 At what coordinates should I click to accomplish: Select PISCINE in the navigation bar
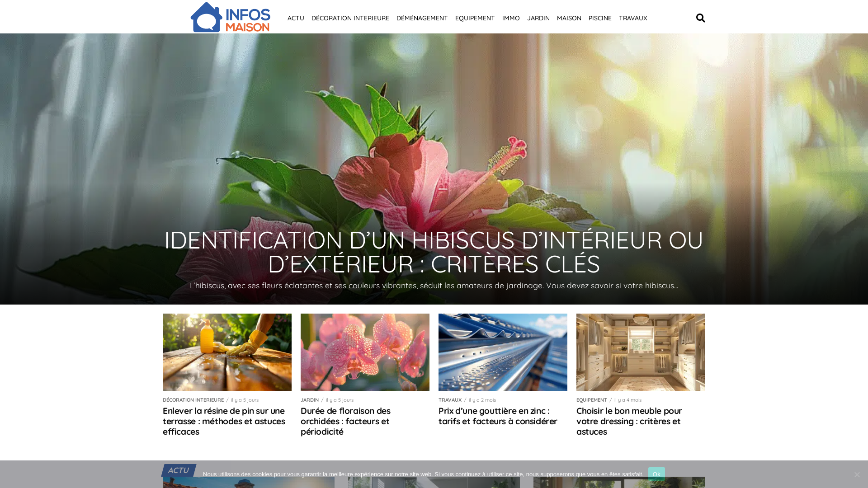(599, 18)
